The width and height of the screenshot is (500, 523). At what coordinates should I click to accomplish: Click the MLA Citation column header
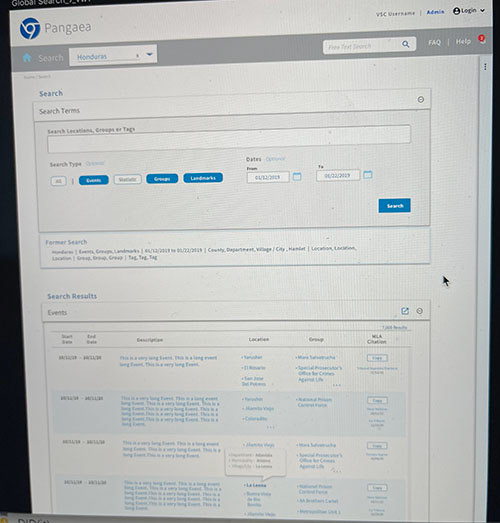tap(377, 339)
